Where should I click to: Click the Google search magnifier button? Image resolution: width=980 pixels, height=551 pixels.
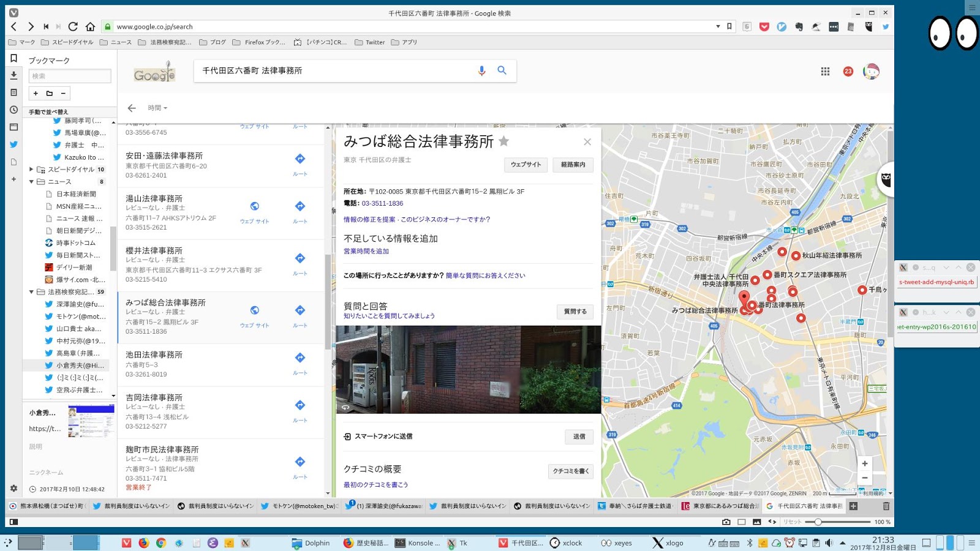pos(502,70)
